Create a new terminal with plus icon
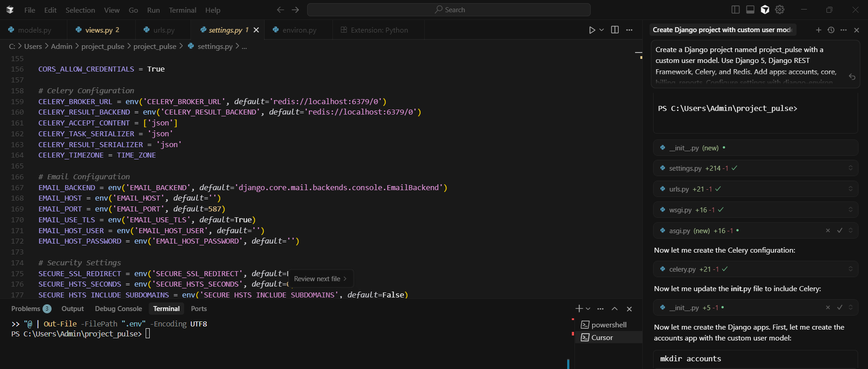The width and height of the screenshot is (868, 369). point(579,309)
